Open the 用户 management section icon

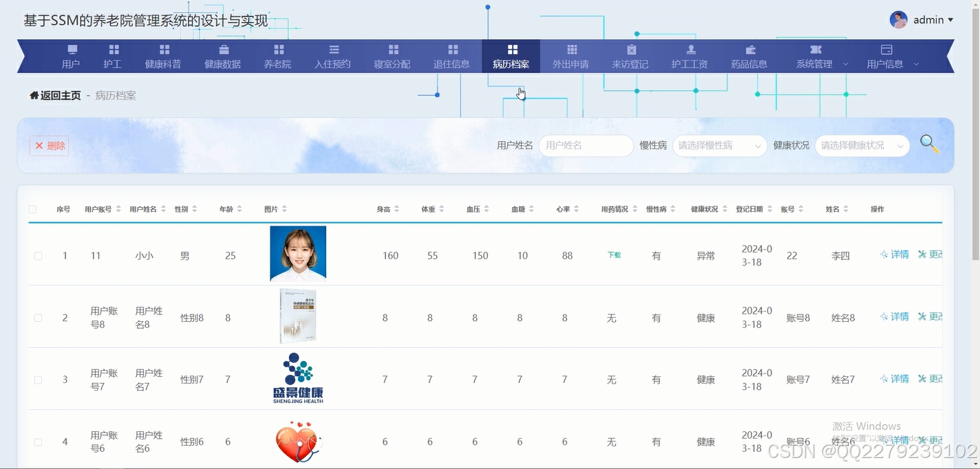pos(72,56)
